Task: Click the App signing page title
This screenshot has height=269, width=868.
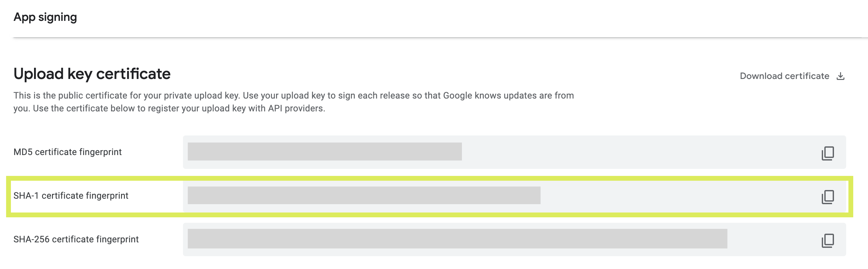Action: [45, 17]
